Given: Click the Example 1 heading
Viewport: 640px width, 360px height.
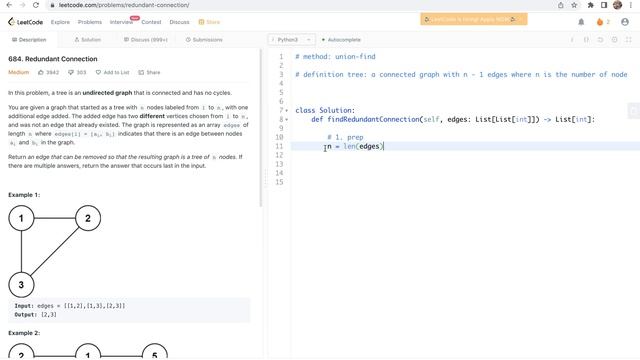Looking at the screenshot, I should pyautogui.click(x=24, y=195).
